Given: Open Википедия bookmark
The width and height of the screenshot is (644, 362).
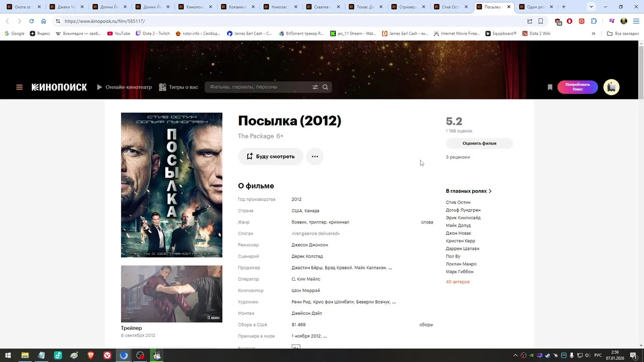Looking at the screenshot, I should pos(78,34).
